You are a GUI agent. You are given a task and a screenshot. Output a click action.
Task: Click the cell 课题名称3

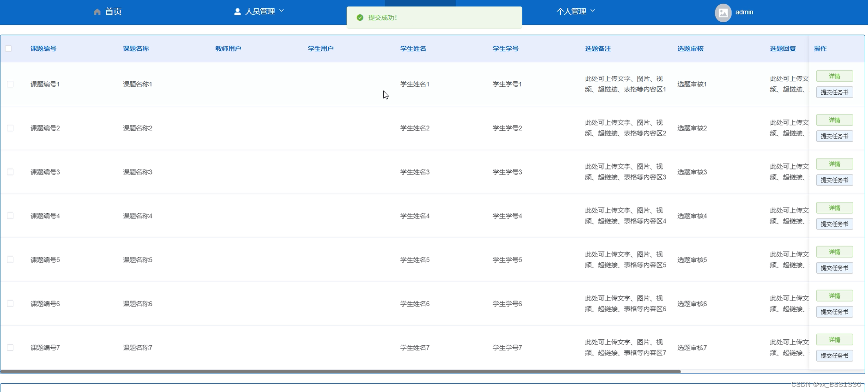coord(138,172)
